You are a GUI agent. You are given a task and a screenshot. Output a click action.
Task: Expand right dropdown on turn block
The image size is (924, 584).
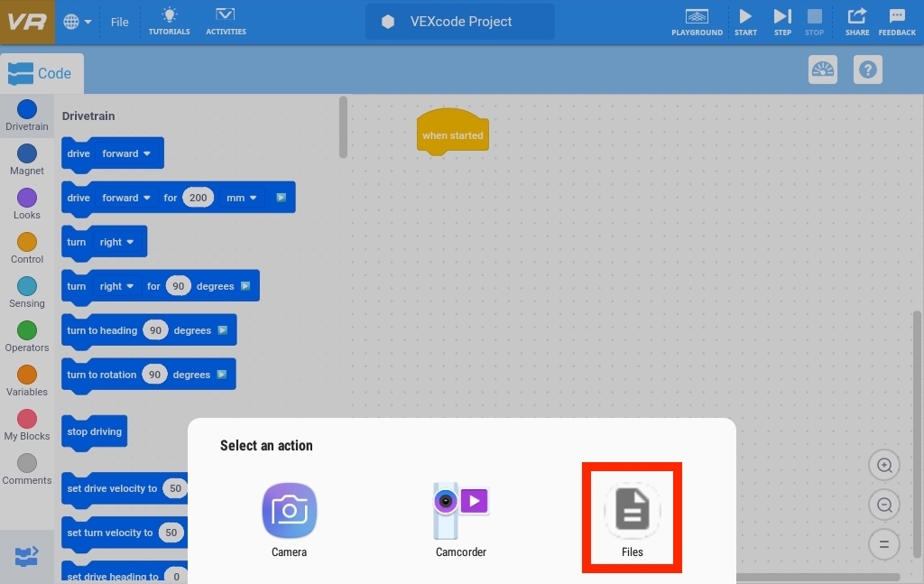[x=116, y=242]
